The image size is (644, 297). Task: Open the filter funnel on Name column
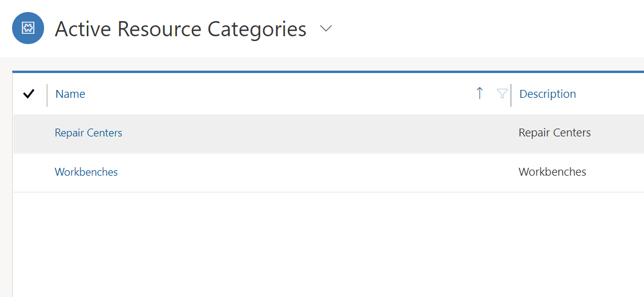coord(502,94)
